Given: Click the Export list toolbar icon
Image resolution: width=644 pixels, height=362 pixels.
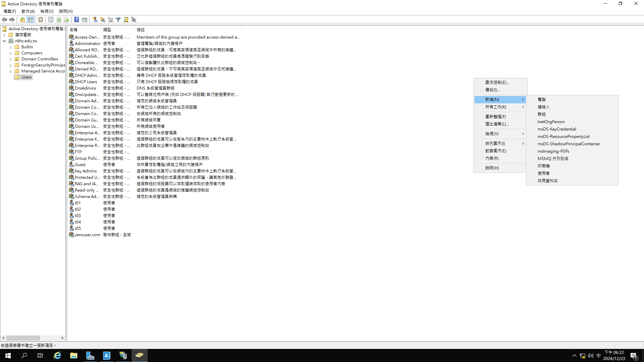Looking at the screenshot, I should coord(66,20).
